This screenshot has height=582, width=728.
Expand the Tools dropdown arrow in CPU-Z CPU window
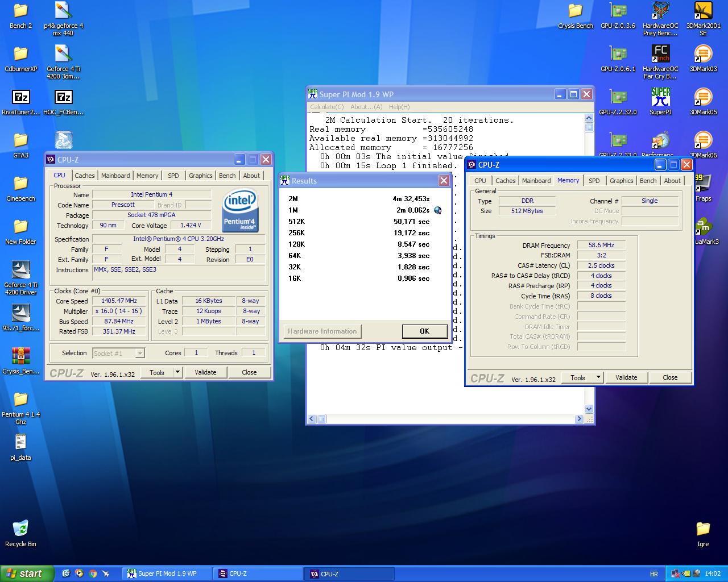(177, 372)
